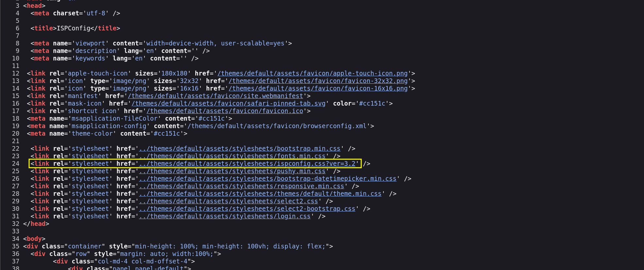Open the favicon-32x32.png link
Screen dimensions: 644x270
click(318, 81)
